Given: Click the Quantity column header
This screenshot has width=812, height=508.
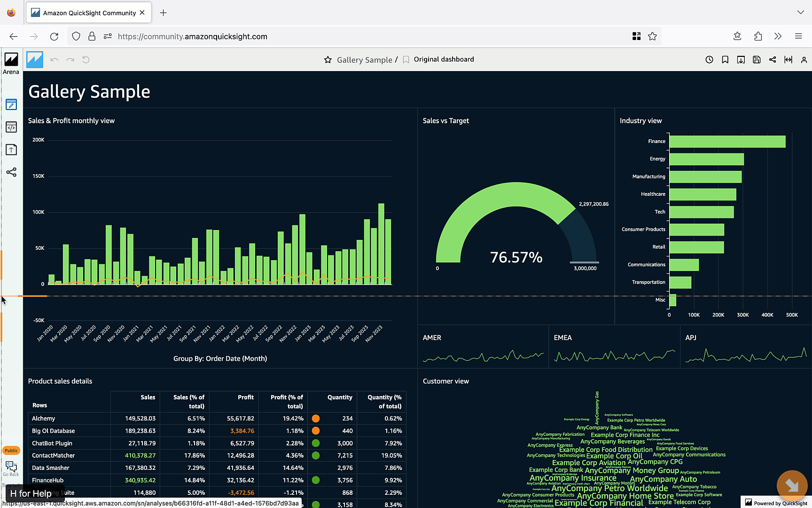Looking at the screenshot, I should click(x=340, y=397).
